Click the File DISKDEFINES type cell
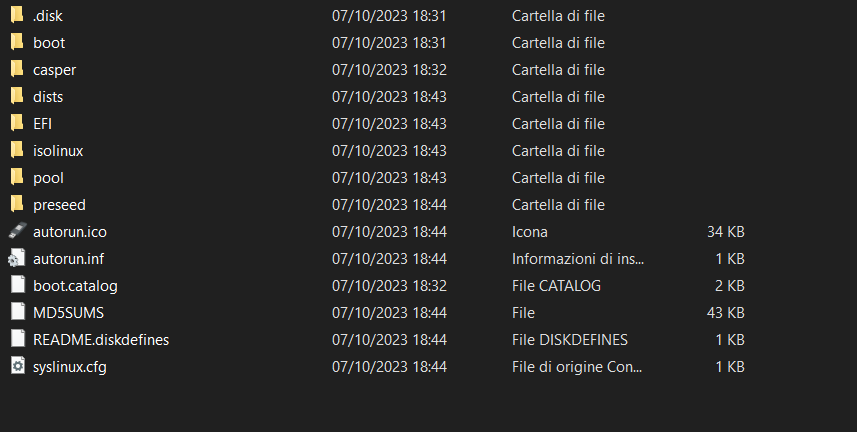857x432 pixels. [569, 340]
